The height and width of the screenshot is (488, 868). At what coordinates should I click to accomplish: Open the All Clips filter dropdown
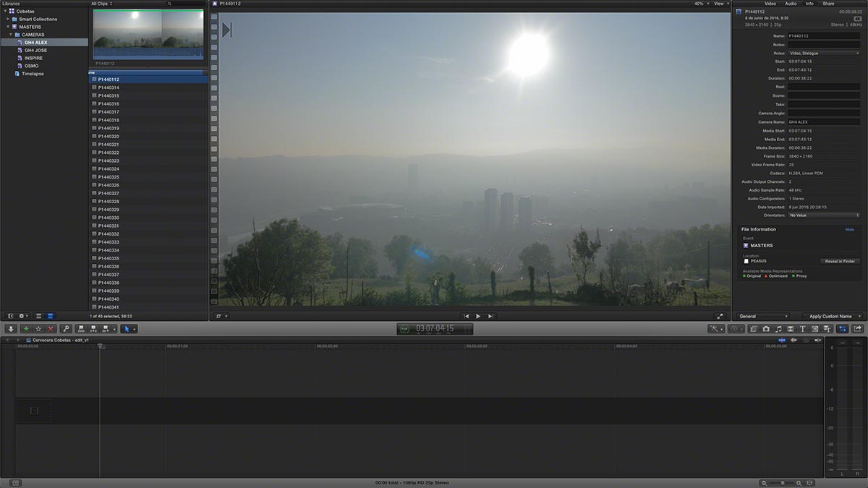101,4
